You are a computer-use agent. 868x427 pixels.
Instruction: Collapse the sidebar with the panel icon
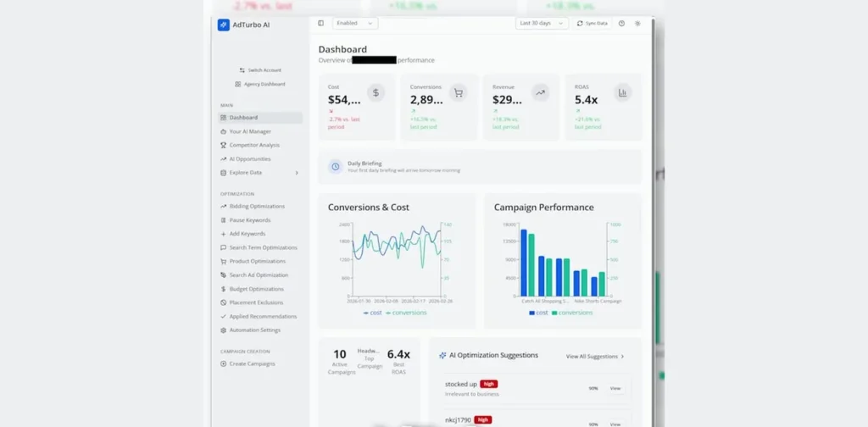[x=320, y=23]
